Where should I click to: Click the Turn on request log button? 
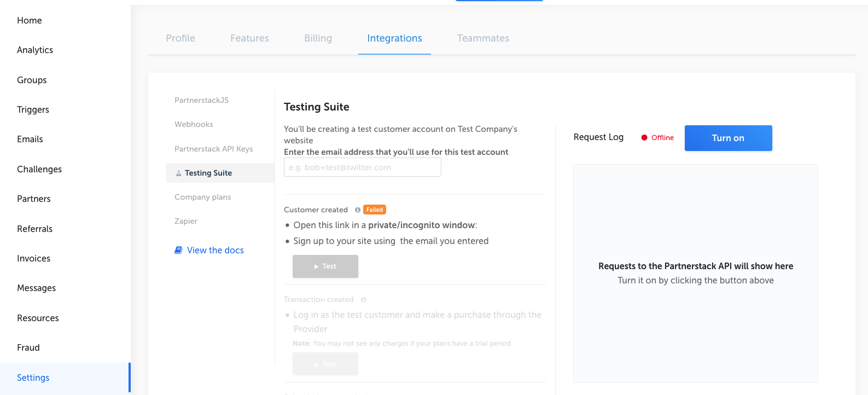click(x=728, y=138)
